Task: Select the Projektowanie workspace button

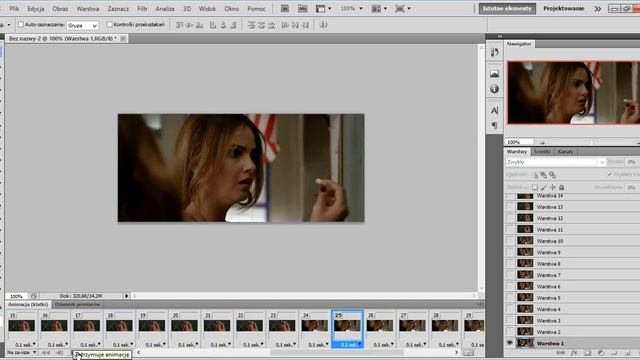Action: [x=563, y=9]
